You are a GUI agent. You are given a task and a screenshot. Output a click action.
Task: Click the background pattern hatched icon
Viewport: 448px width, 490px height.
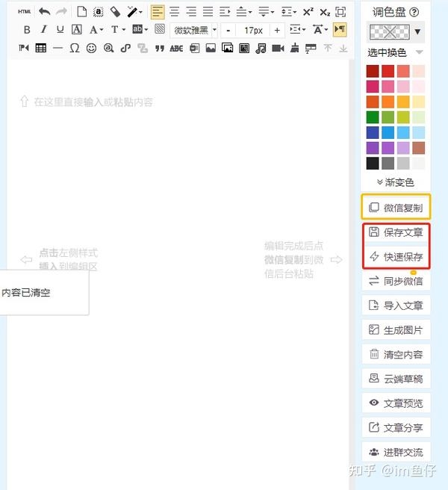160,29
